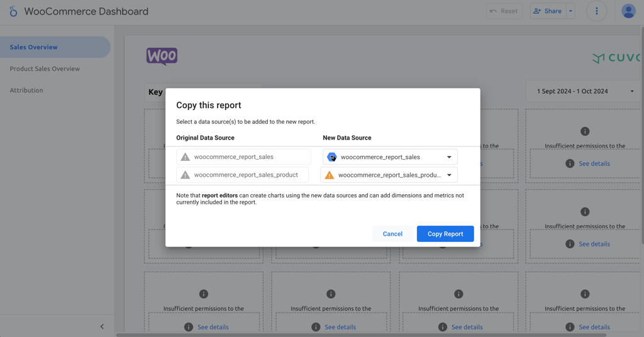Click the "Copy this report" dialog title
Image resolution: width=644 pixels, height=337 pixels.
[x=209, y=105]
